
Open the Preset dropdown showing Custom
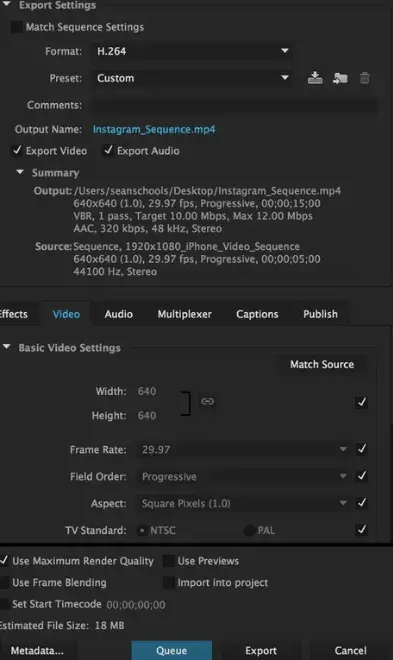pos(192,78)
